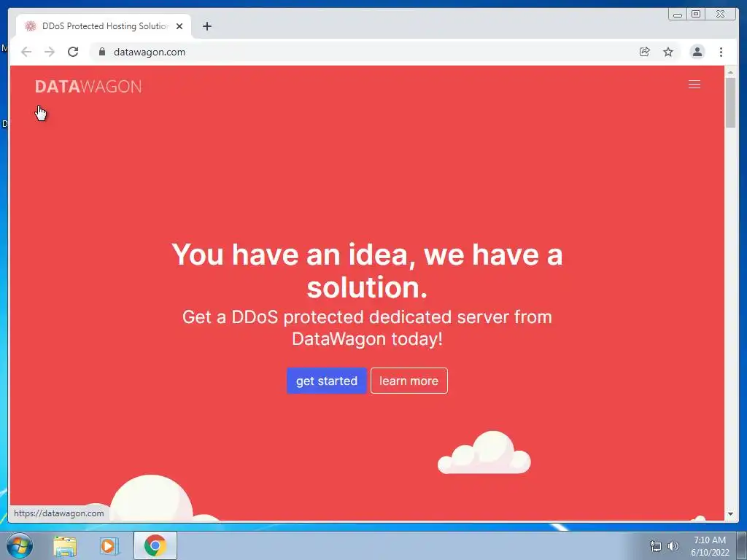Go forward with the browser forward arrow

click(50, 52)
